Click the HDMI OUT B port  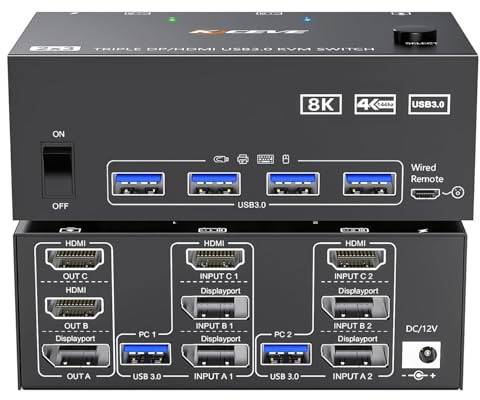[x=75, y=307]
